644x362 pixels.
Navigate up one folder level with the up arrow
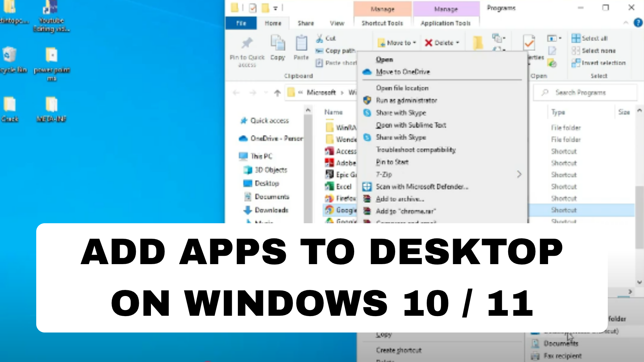(x=278, y=93)
